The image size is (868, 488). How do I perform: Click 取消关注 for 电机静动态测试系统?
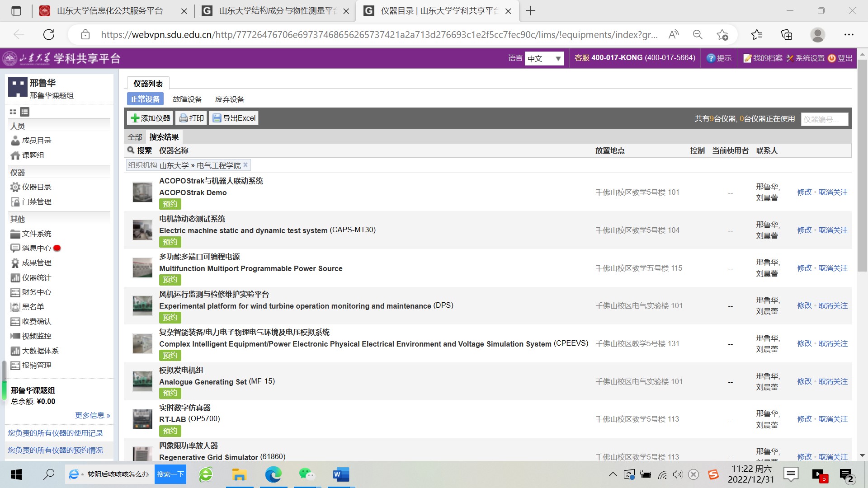coord(833,230)
